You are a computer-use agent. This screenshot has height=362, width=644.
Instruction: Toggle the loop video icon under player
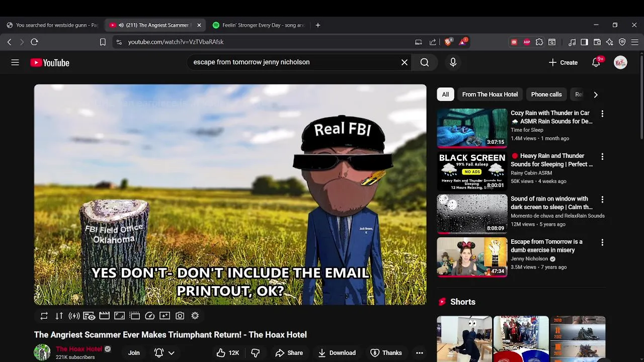44,316
